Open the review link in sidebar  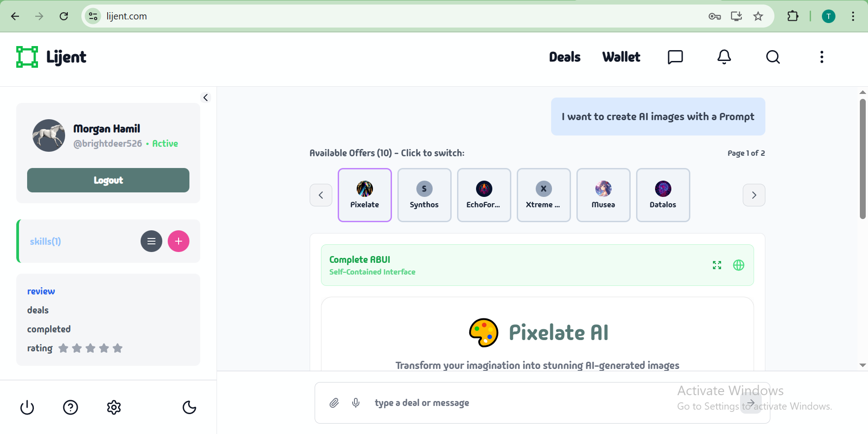coord(41,291)
